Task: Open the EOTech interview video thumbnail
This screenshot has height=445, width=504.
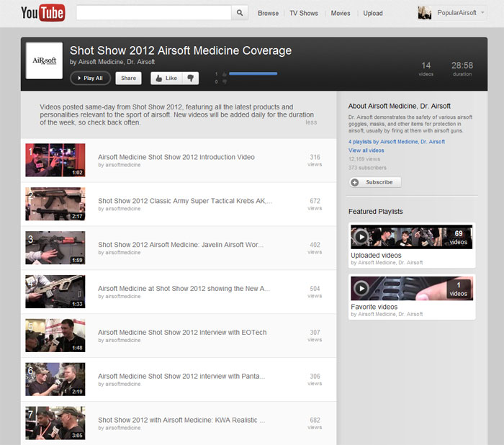Action: coord(55,335)
